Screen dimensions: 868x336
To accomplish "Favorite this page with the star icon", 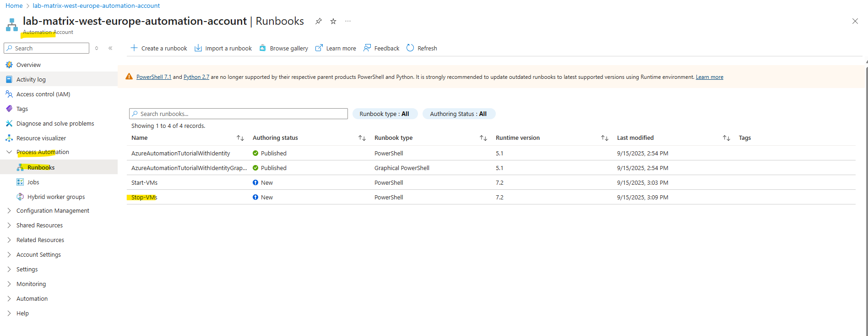I will (x=333, y=21).
